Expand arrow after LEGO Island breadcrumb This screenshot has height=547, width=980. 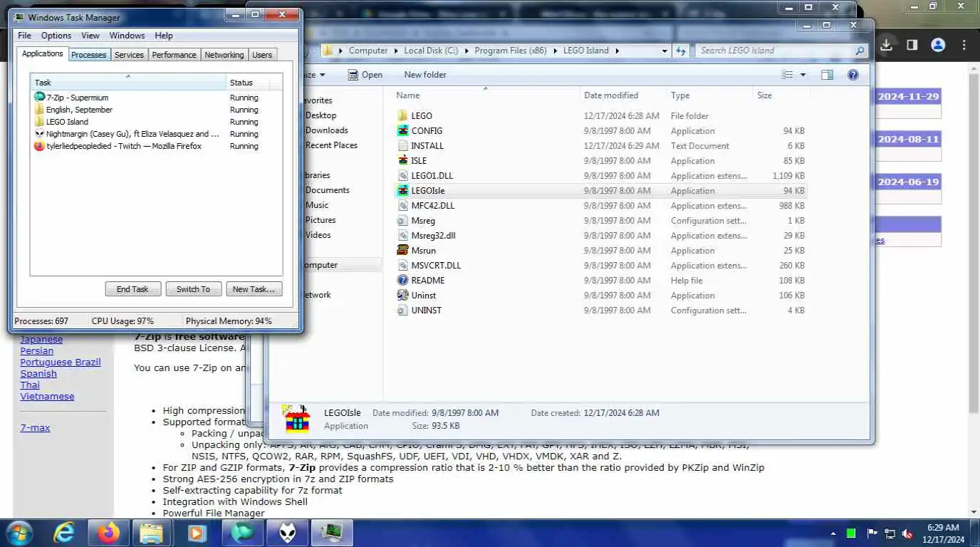coord(617,51)
